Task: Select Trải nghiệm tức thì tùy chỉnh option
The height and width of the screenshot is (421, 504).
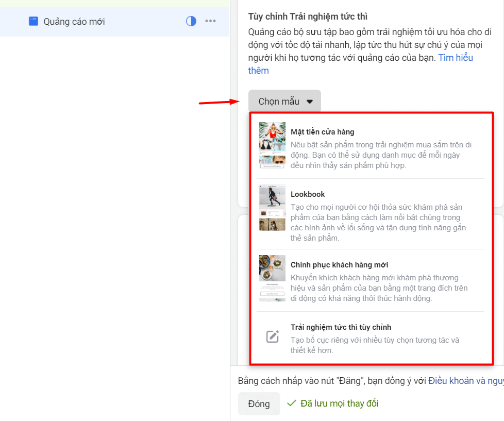Action: pos(341,327)
